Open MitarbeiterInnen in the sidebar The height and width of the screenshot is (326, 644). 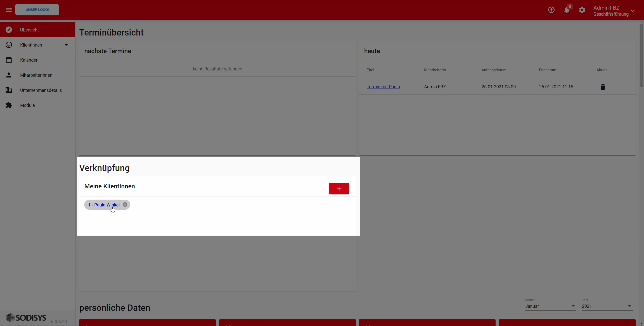37,75
